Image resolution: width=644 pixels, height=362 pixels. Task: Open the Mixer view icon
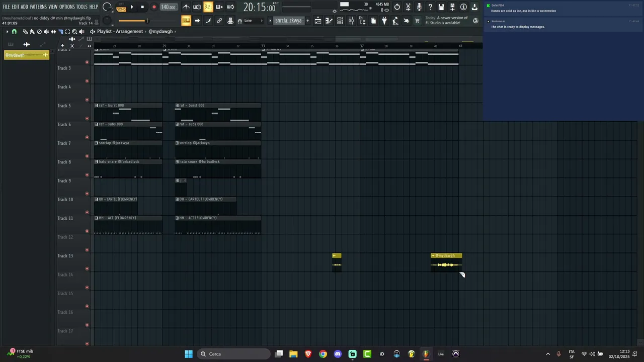(351, 21)
